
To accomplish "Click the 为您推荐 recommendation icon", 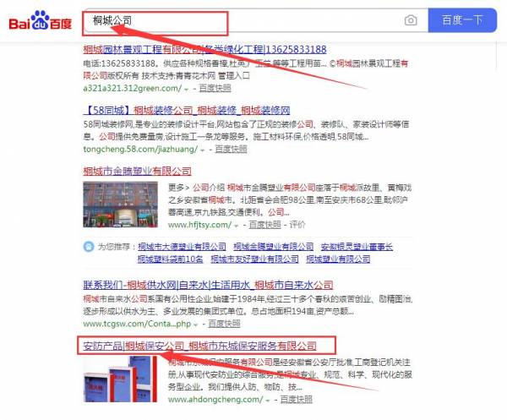I will [x=89, y=246].
